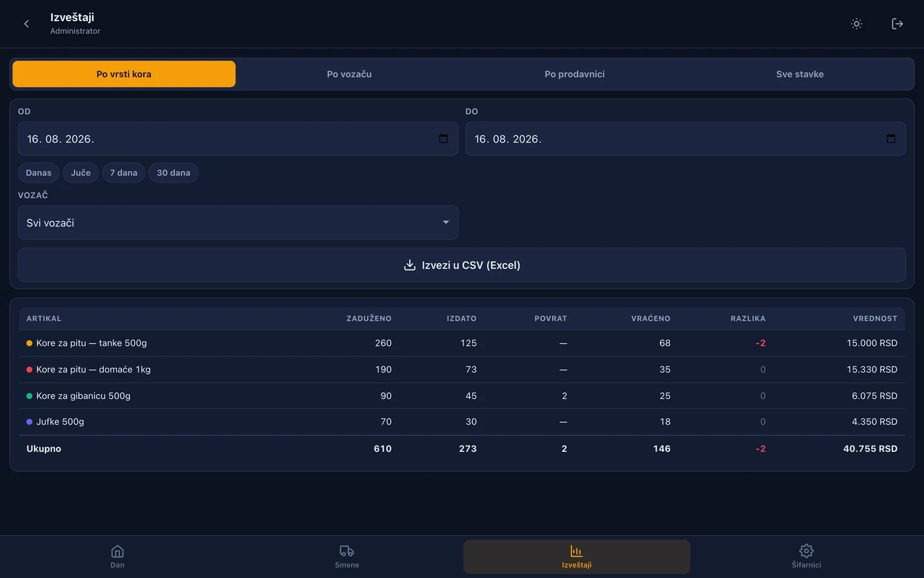Open the calendar picker in the OD field
This screenshot has height=578, width=924.
(x=444, y=139)
